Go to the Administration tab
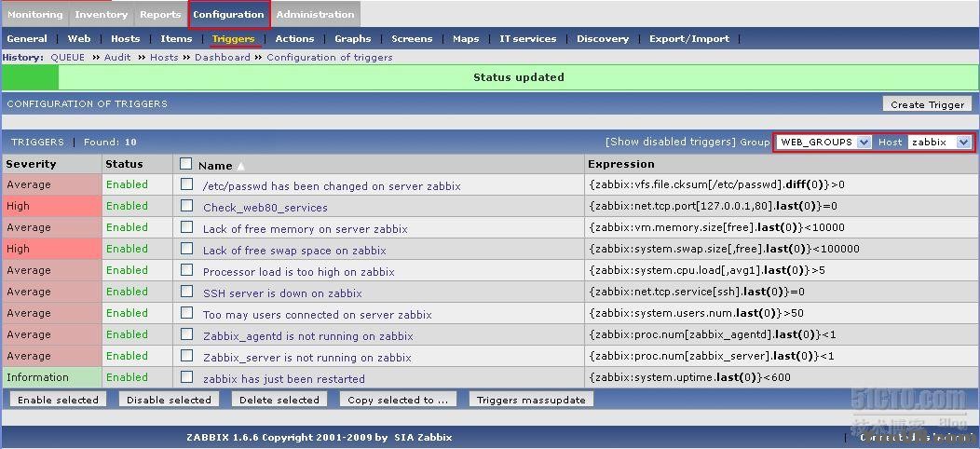The height and width of the screenshot is (449, 980). (x=315, y=14)
